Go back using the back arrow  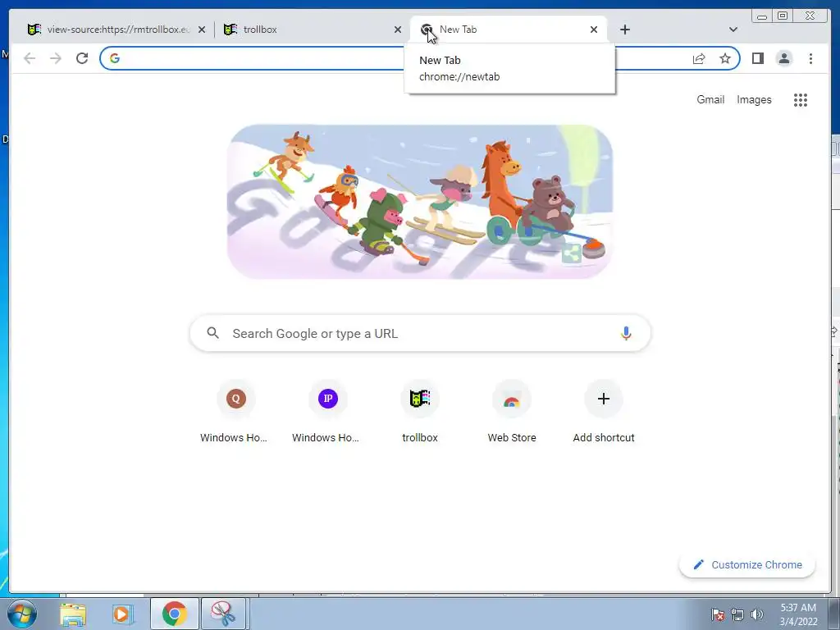tap(30, 58)
